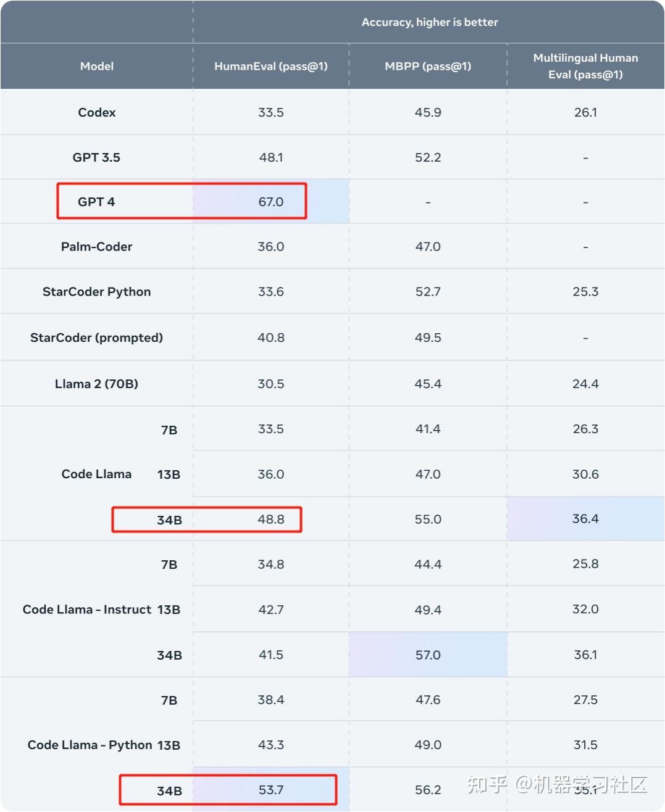
Task: Select the 'Code Llama - Python' group label
Action: (90, 745)
